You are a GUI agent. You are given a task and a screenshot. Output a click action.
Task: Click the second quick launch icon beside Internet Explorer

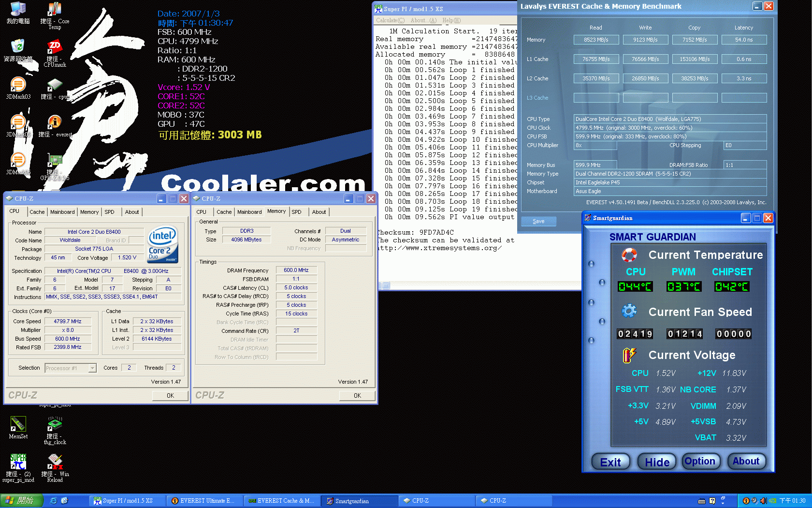tap(64, 501)
